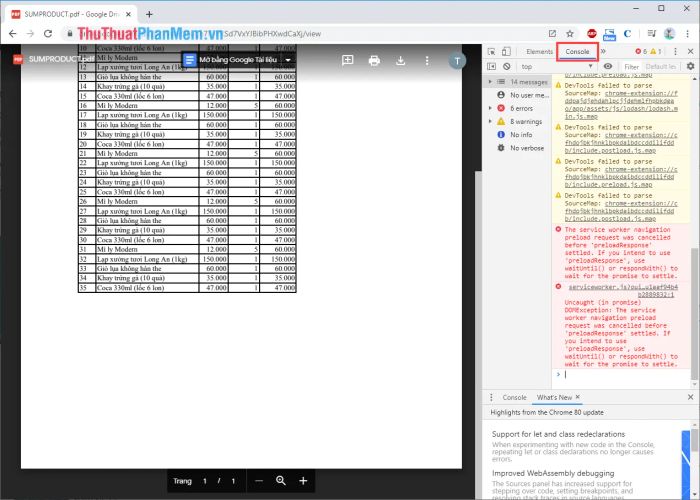This screenshot has height=500, width=700.
Task: Focus the console Filter field
Action: pos(631,67)
